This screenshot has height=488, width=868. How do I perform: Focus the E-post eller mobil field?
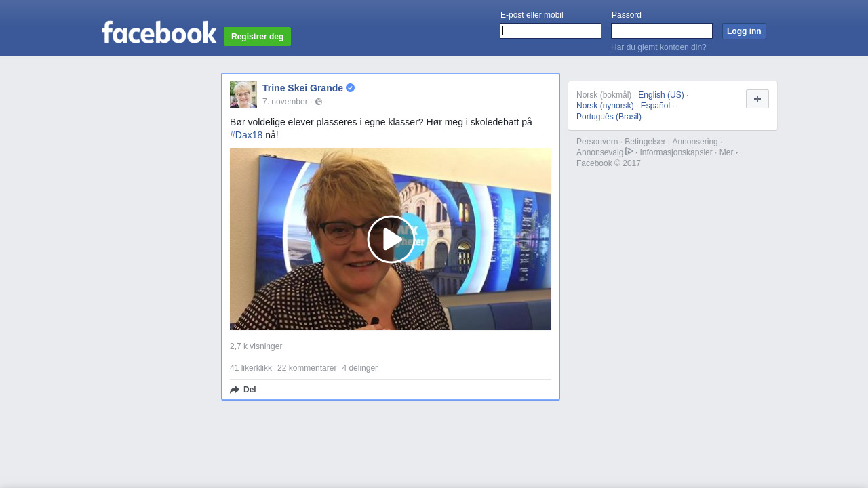pos(551,31)
